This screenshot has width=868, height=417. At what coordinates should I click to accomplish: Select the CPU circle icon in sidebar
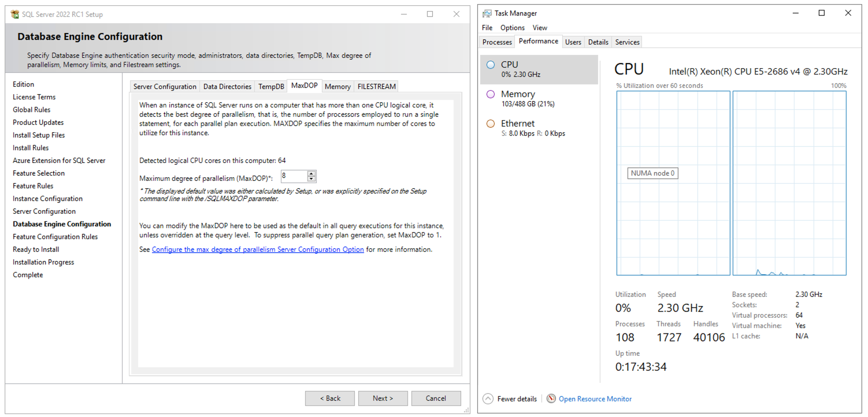point(491,65)
